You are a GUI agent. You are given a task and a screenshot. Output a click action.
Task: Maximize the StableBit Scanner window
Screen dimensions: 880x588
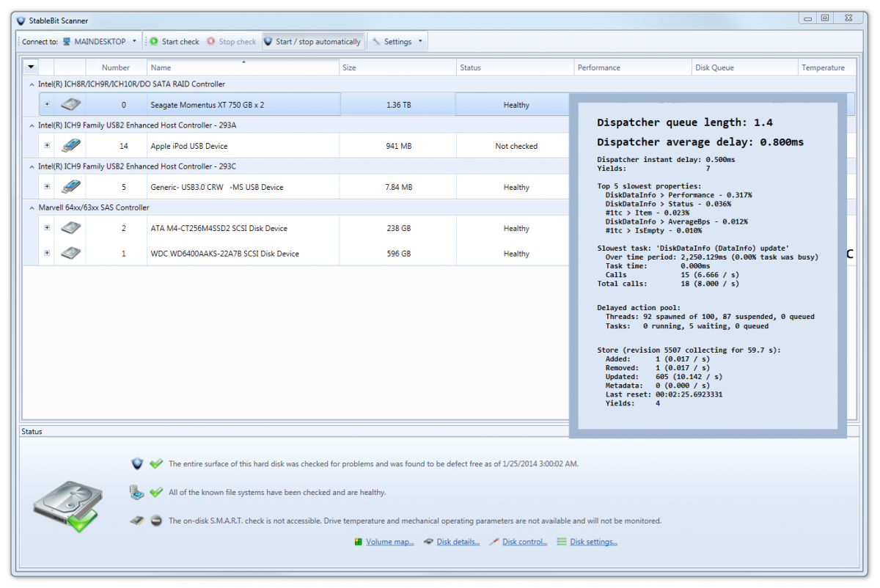coord(824,18)
